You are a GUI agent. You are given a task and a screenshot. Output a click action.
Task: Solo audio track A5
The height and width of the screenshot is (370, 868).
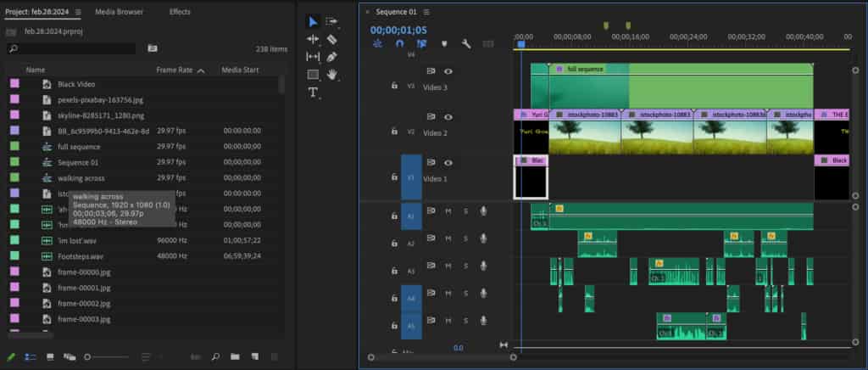[465, 321]
